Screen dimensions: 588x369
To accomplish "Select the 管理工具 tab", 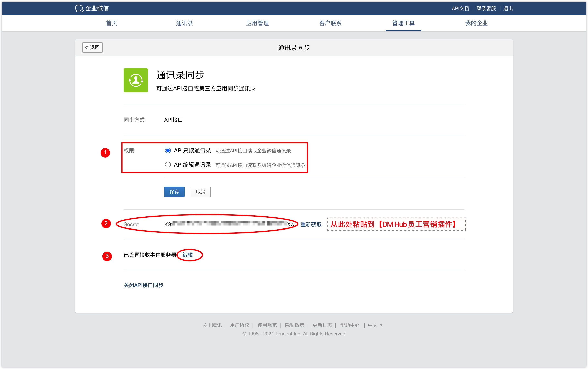I will (x=403, y=23).
